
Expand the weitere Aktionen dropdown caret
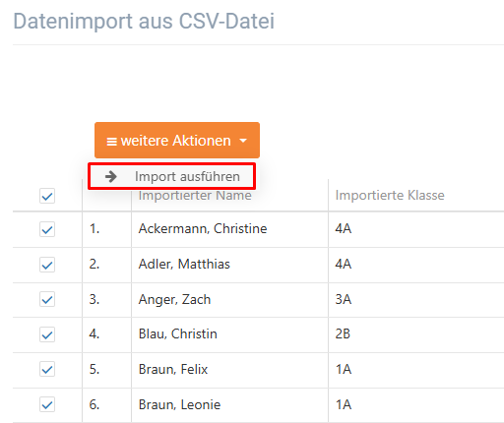click(x=243, y=141)
